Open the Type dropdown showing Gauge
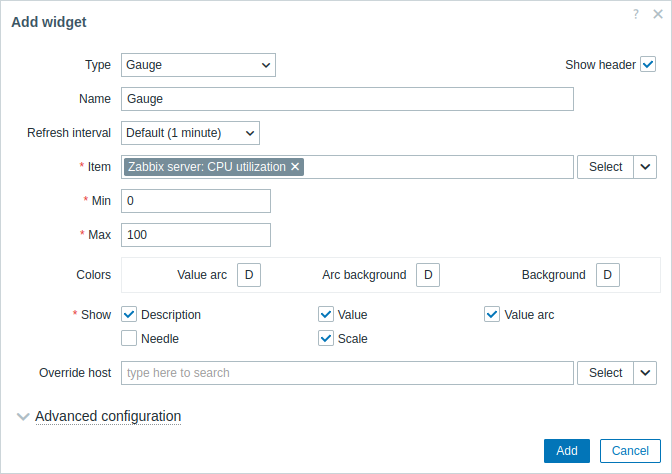The width and height of the screenshot is (672, 474). (198, 65)
